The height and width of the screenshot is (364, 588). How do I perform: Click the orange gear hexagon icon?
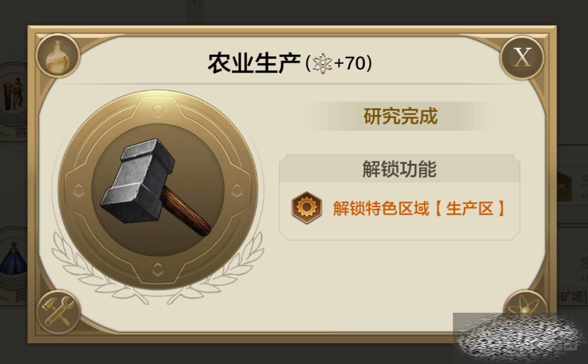pos(307,208)
